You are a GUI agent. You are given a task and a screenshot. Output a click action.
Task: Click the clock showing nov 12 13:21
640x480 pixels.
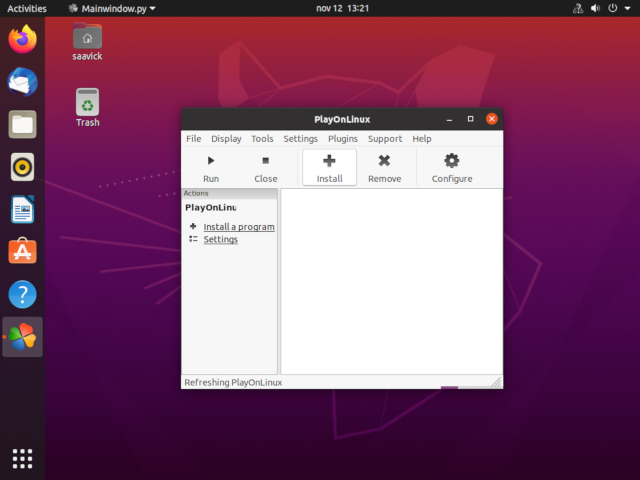pos(342,9)
